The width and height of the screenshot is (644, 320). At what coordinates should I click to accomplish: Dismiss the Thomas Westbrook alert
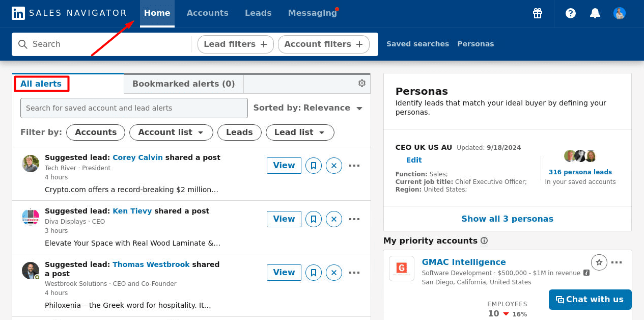click(x=334, y=273)
